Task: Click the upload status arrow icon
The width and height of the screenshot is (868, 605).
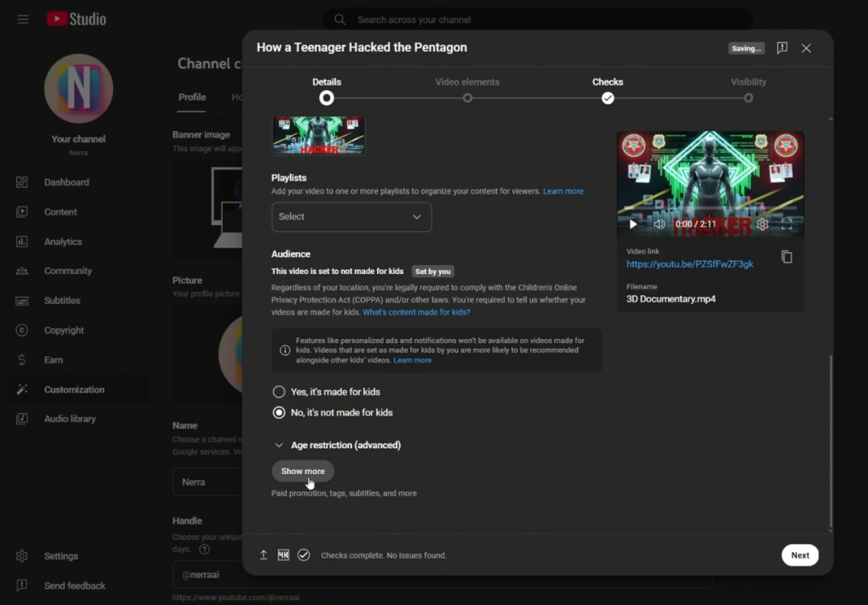Action: point(264,554)
